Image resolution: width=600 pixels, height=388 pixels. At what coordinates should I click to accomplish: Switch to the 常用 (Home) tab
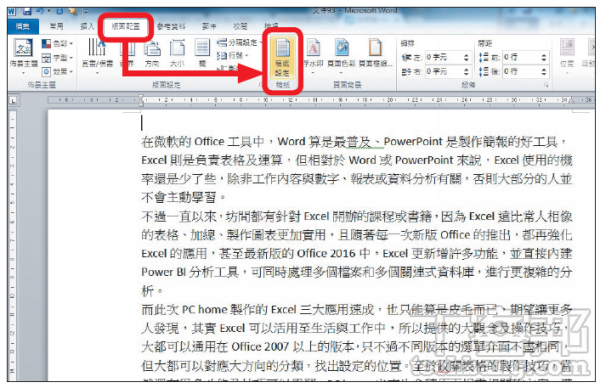coord(56,26)
